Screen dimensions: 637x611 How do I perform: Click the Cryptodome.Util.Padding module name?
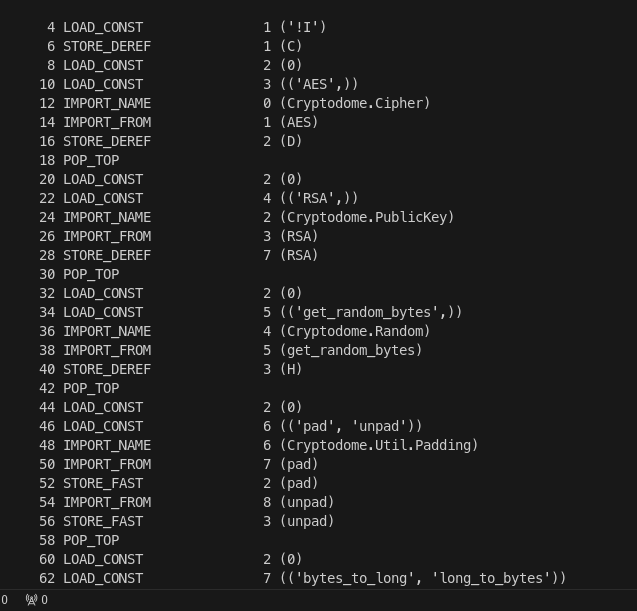click(379, 445)
